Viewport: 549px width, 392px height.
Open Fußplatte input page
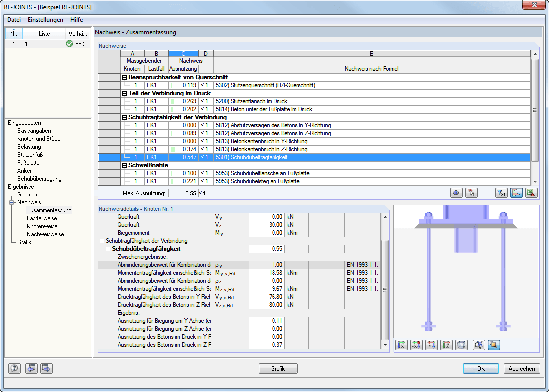pos(28,163)
